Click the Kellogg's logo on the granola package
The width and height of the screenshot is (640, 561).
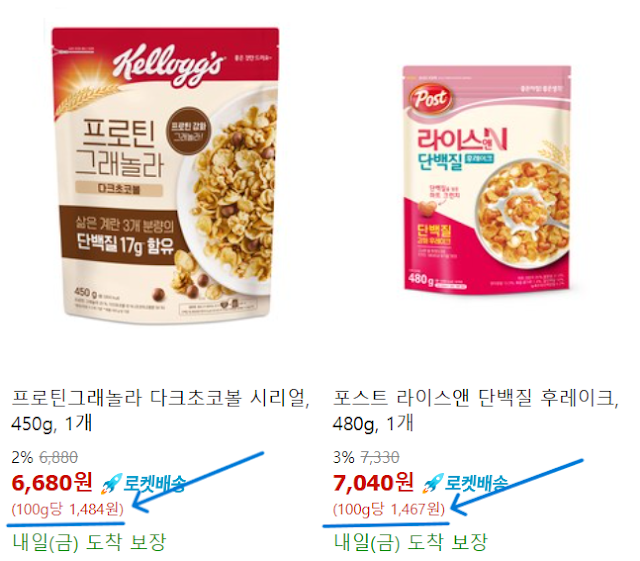pos(168,64)
